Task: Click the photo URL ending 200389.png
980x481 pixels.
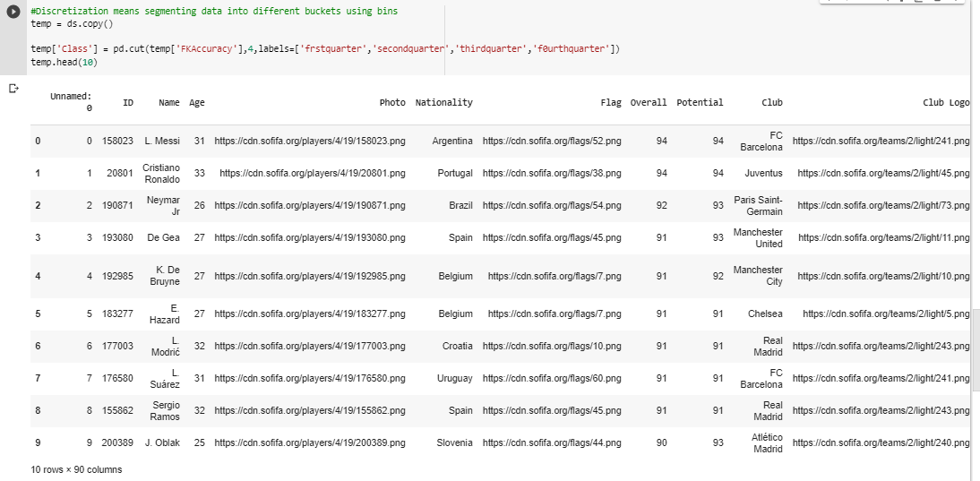Action: coord(310,442)
